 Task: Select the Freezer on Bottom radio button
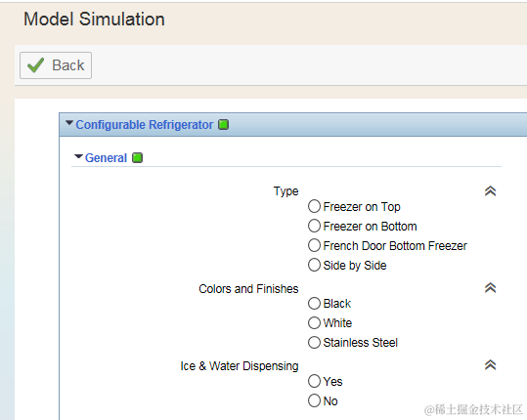click(x=314, y=226)
